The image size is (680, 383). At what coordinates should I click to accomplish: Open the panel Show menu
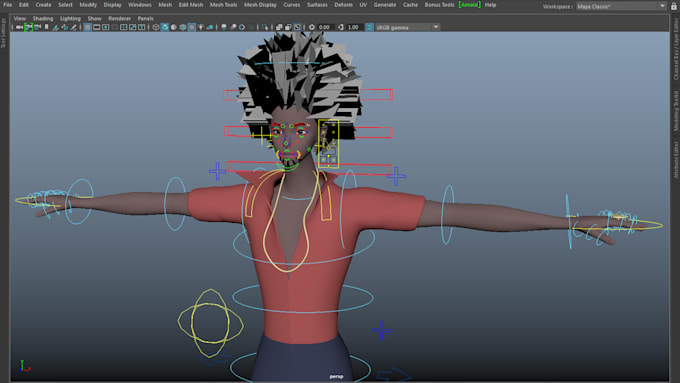point(94,18)
